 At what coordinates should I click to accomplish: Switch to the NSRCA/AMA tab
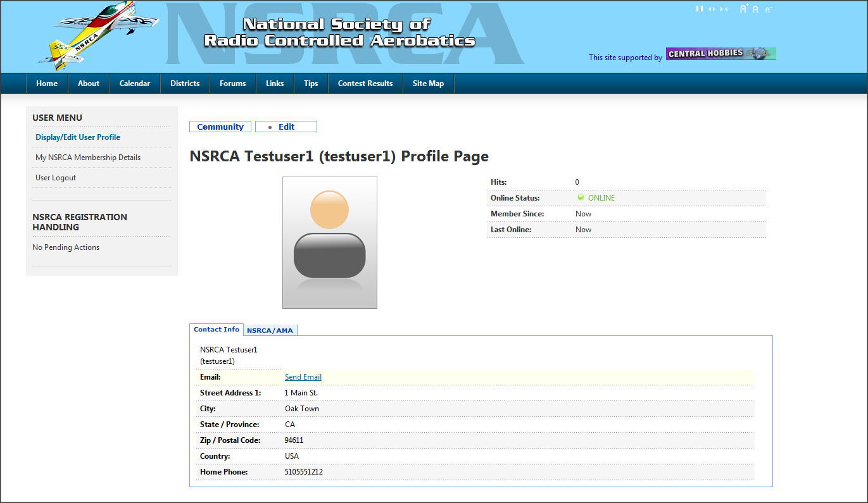[270, 330]
